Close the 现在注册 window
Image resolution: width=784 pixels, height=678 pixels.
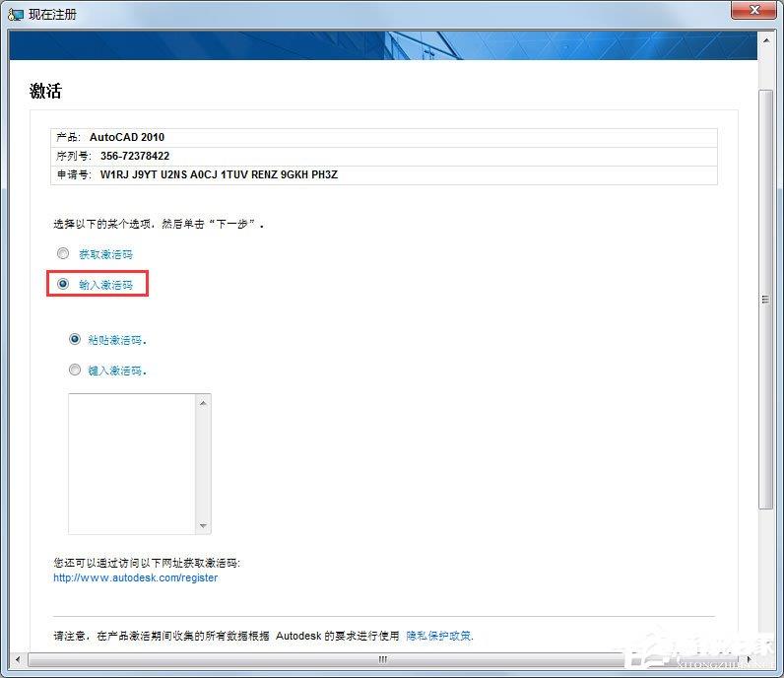753,11
